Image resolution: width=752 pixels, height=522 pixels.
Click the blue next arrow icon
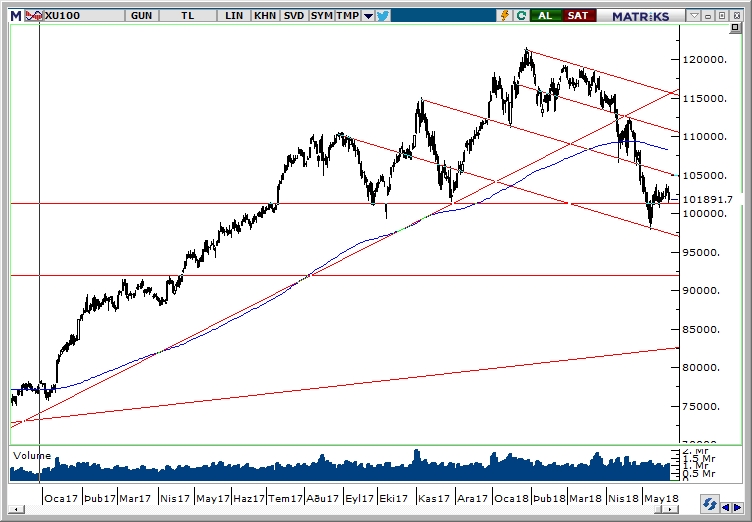coord(736,507)
